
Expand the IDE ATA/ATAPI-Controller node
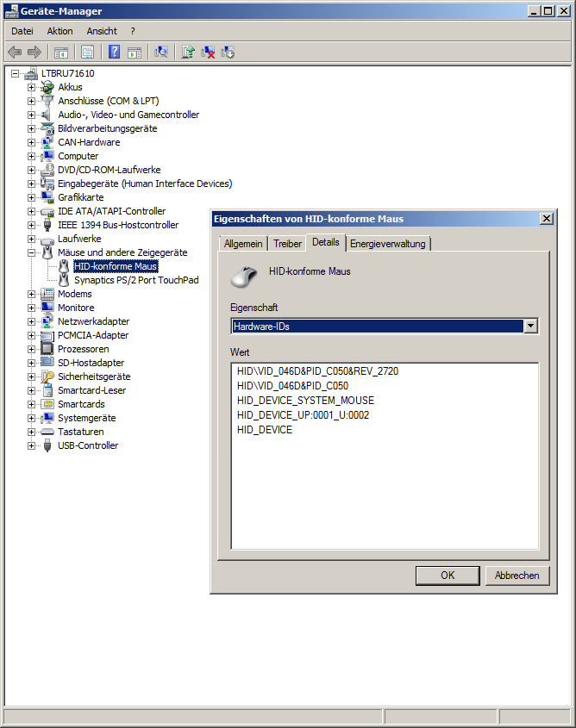31,211
